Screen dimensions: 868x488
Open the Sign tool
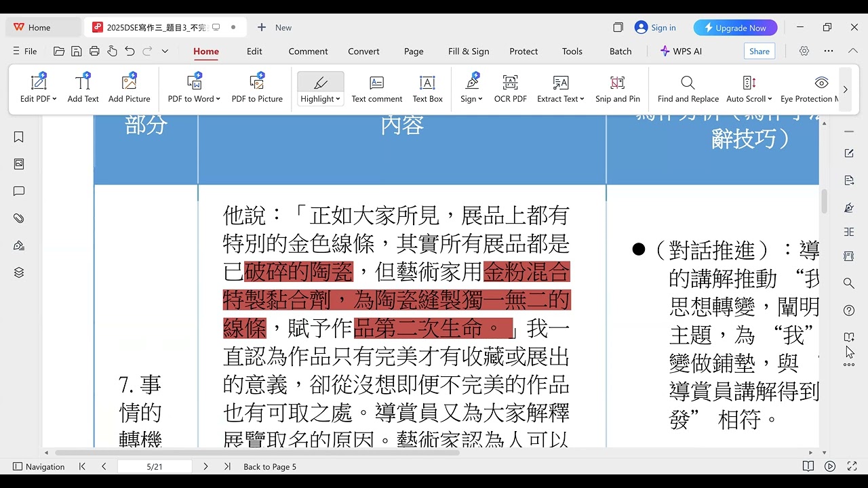point(471,89)
